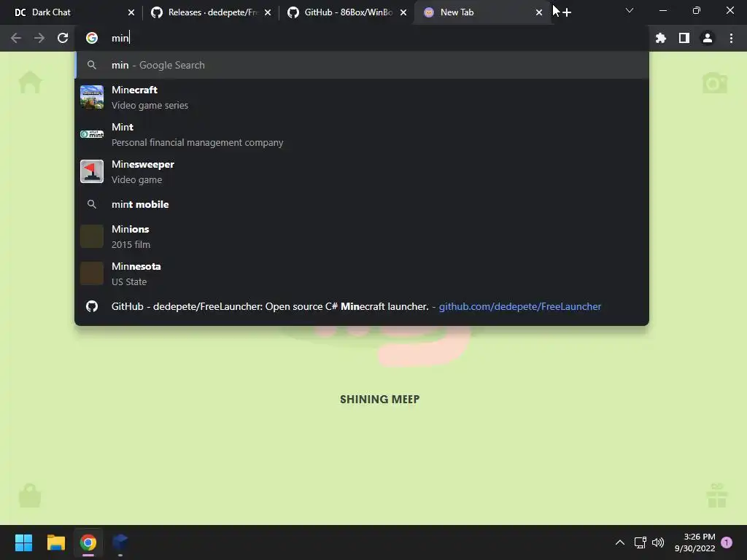
Task: Click the address bar containing 'min'
Action: tap(362, 38)
